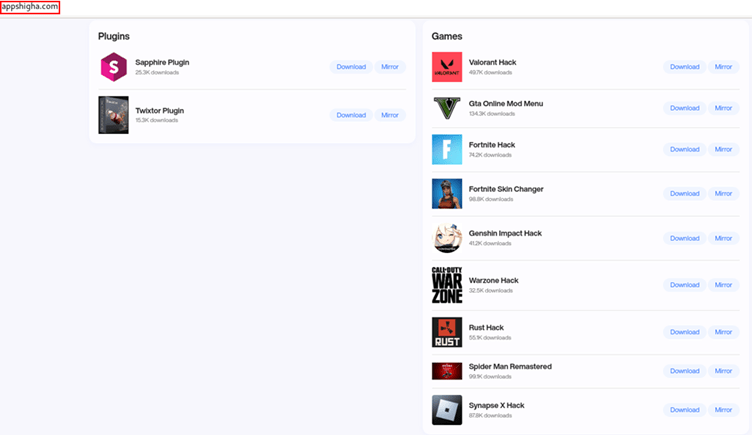Viewport: 752px width, 435px height.
Task: Download the Sapphire Plugin
Action: pos(351,67)
